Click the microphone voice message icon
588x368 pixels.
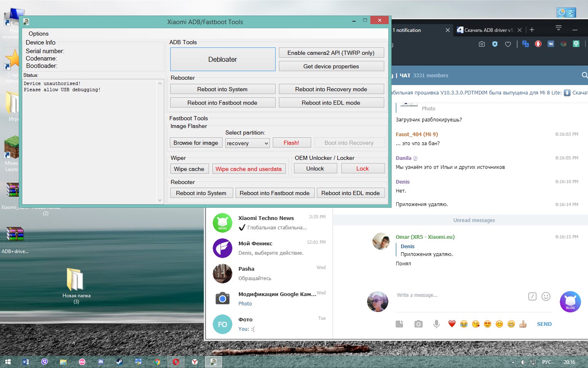(x=437, y=324)
